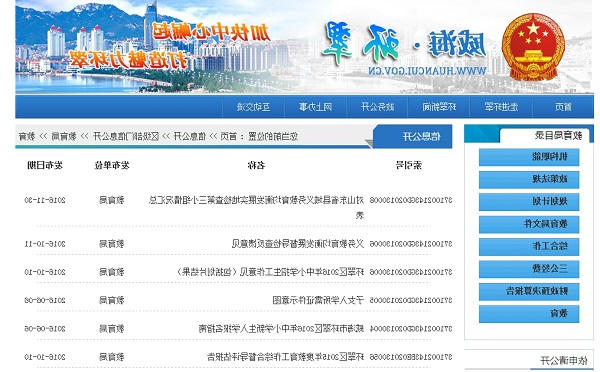Go to 走进环翠 in the navigation bar

click(x=501, y=107)
